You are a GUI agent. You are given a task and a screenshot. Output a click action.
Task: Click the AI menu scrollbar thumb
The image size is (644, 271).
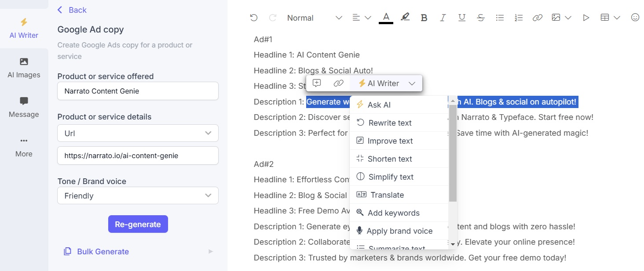(453, 153)
